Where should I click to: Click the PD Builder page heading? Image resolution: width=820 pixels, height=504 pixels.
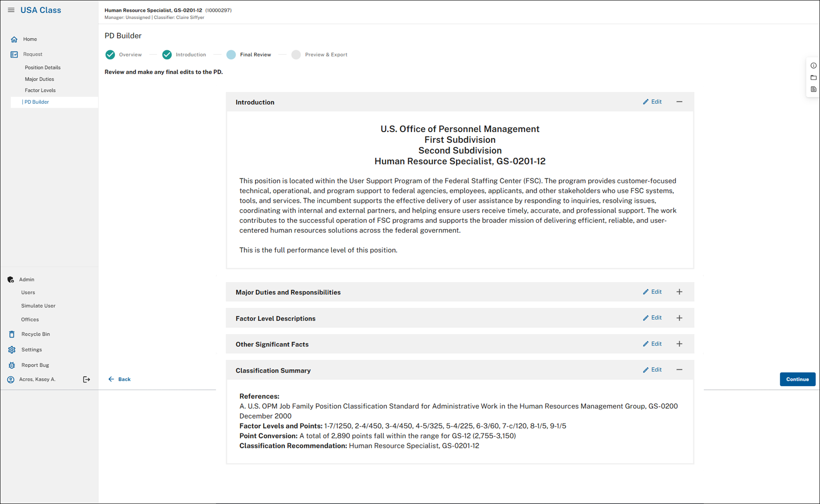pyautogui.click(x=123, y=36)
